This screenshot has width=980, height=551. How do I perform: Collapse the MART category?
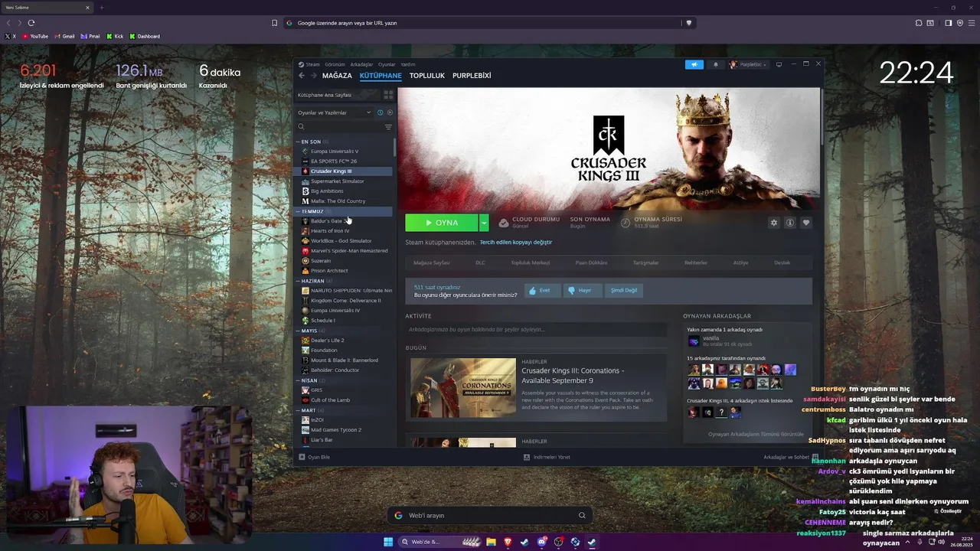point(299,410)
